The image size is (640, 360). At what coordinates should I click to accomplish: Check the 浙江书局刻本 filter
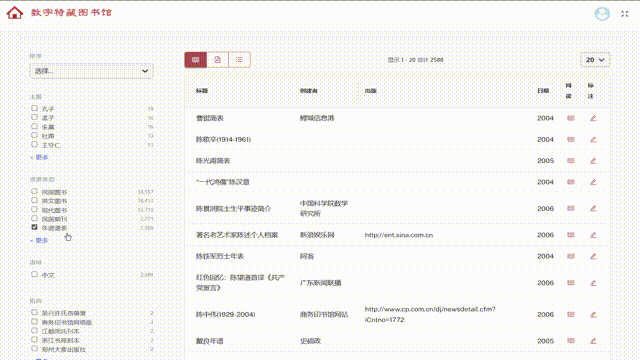[x=34, y=340]
